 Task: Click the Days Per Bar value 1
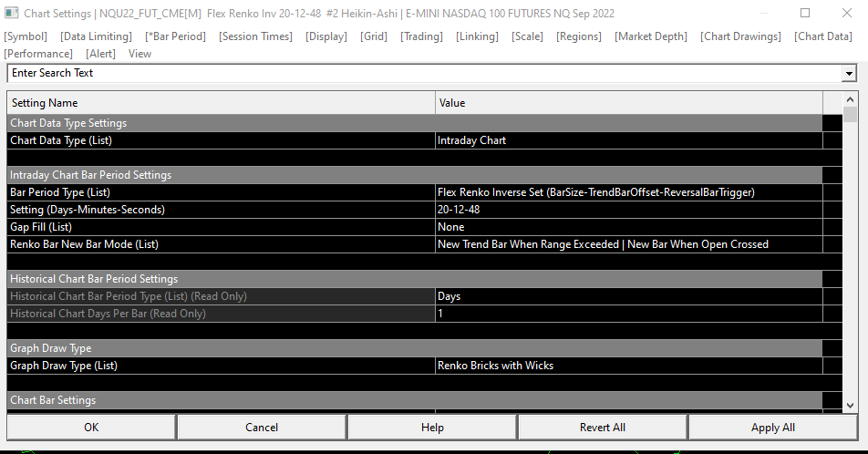coord(629,314)
